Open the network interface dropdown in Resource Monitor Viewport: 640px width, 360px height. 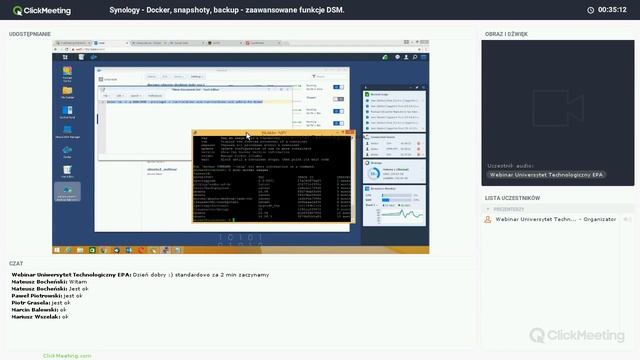click(x=371, y=205)
